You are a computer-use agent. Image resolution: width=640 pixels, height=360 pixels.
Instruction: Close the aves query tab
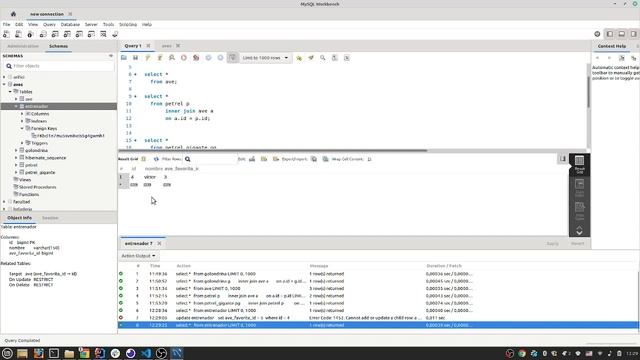(x=178, y=46)
